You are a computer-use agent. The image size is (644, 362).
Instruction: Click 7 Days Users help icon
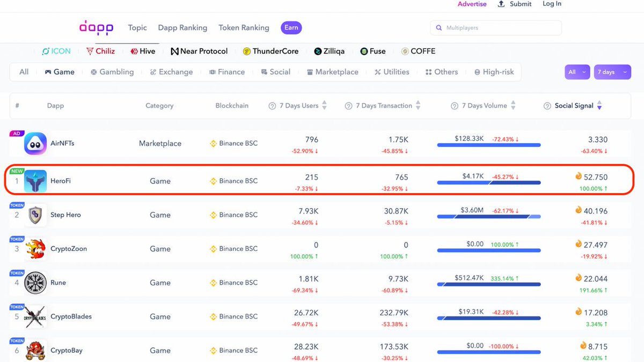272,106
